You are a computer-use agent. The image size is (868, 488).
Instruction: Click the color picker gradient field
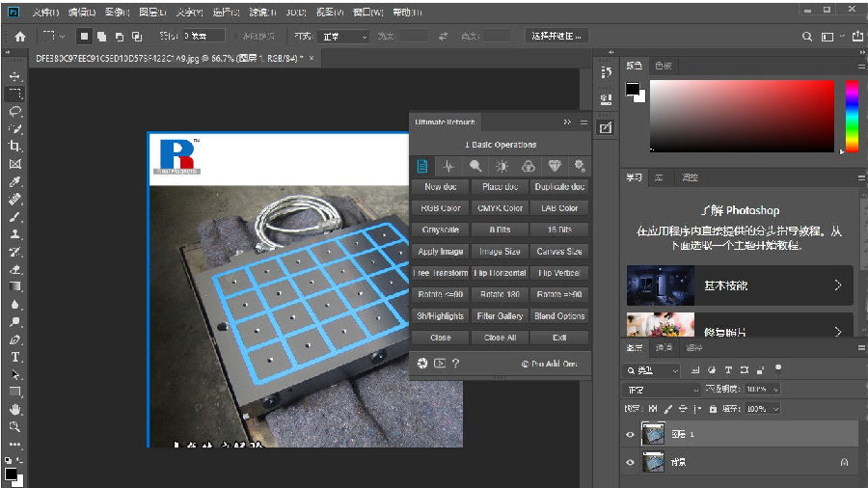coord(742,116)
